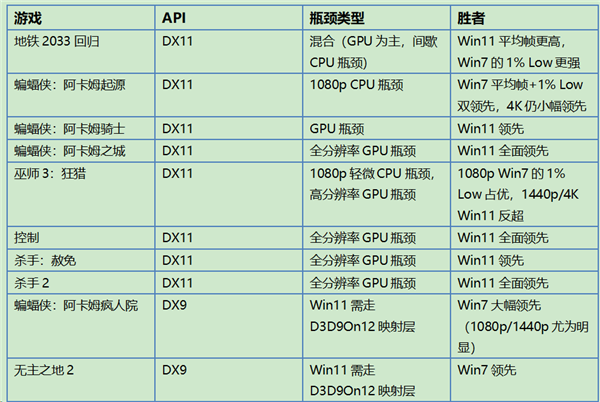Screen dimensions: 600x402
Task: Select 'Win11 领先' in 杀手：赦免 row
Action: (525, 260)
